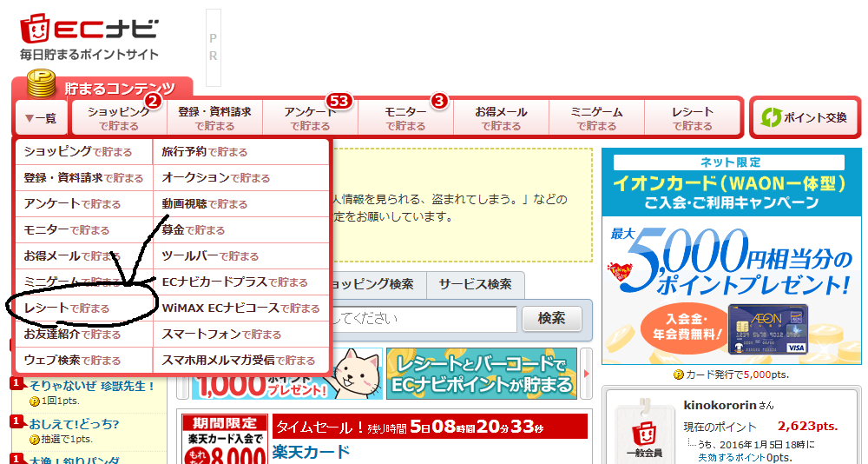Click the PR ad placeholder box
This screenshot has width=868, height=464.
(x=214, y=48)
